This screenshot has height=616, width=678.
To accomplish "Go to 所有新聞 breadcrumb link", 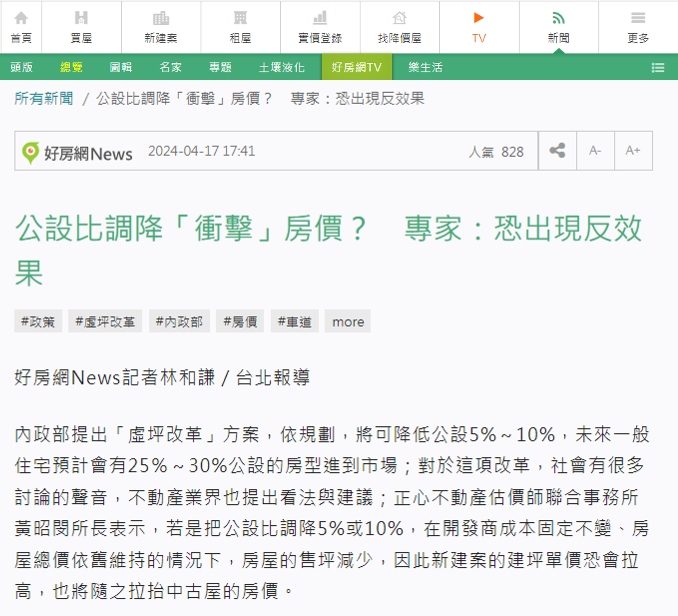I will 44,98.
